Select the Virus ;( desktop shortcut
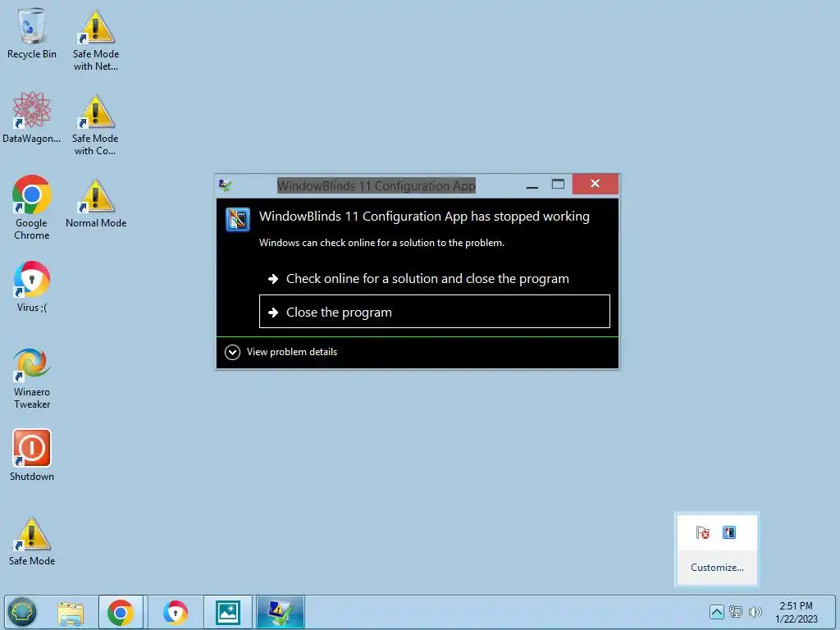This screenshot has width=840, height=630. pyautogui.click(x=32, y=286)
